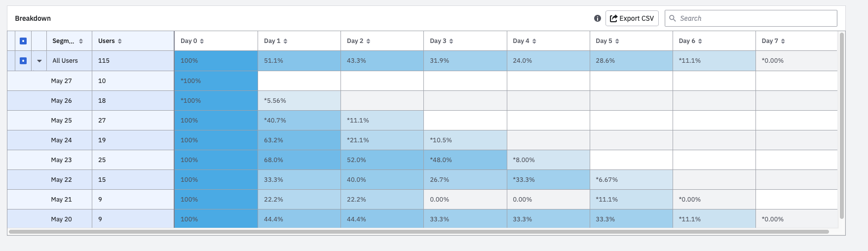The height and width of the screenshot is (251, 868).
Task: Collapse the All Users row expander arrow
Action: click(39, 61)
